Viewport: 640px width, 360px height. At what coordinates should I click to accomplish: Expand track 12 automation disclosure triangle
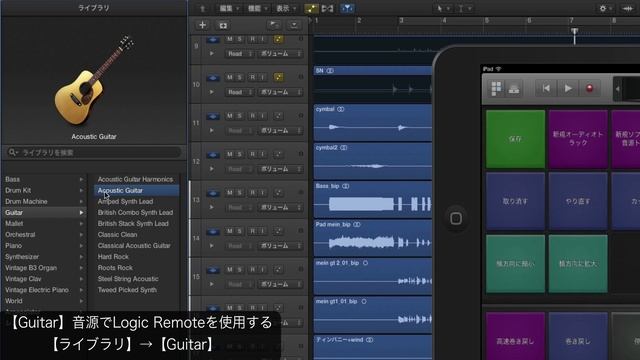(x=211, y=169)
